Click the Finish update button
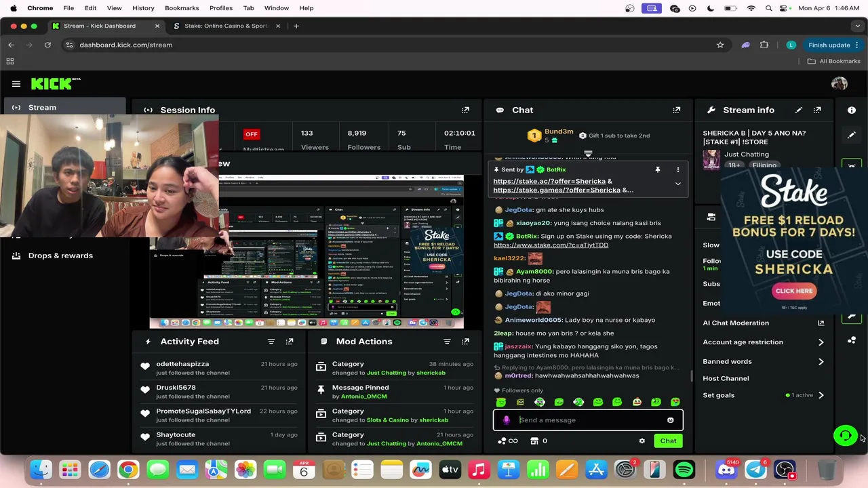 (x=829, y=45)
